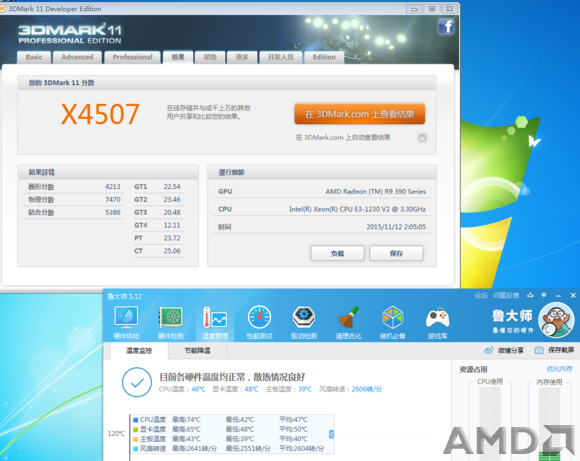Click orange view results on 3DMark.com button
This screenshot has width=580, height=461.
click(x=360, y=114)
